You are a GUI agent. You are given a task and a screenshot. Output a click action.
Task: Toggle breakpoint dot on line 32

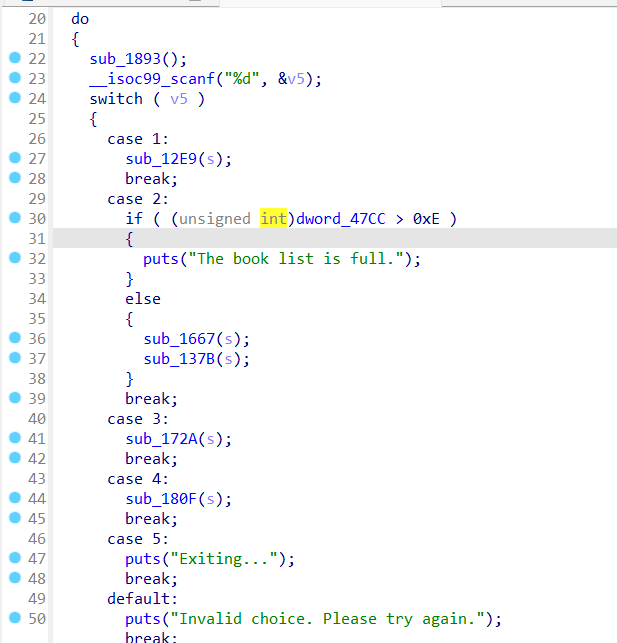point(15,258)
